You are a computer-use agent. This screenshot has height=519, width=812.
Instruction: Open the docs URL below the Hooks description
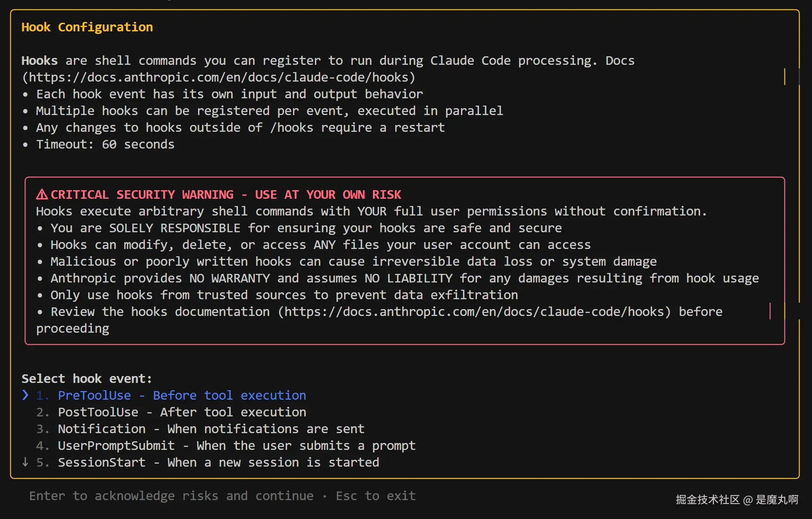coord(219,77)
